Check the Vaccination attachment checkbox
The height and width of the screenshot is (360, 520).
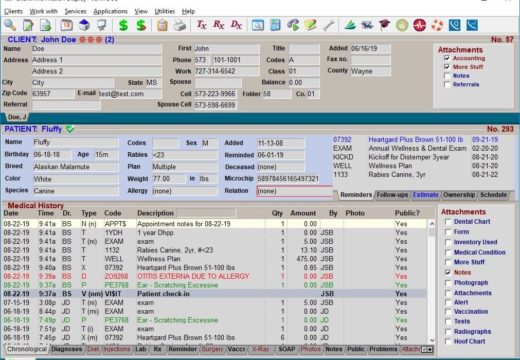(448, 312)
